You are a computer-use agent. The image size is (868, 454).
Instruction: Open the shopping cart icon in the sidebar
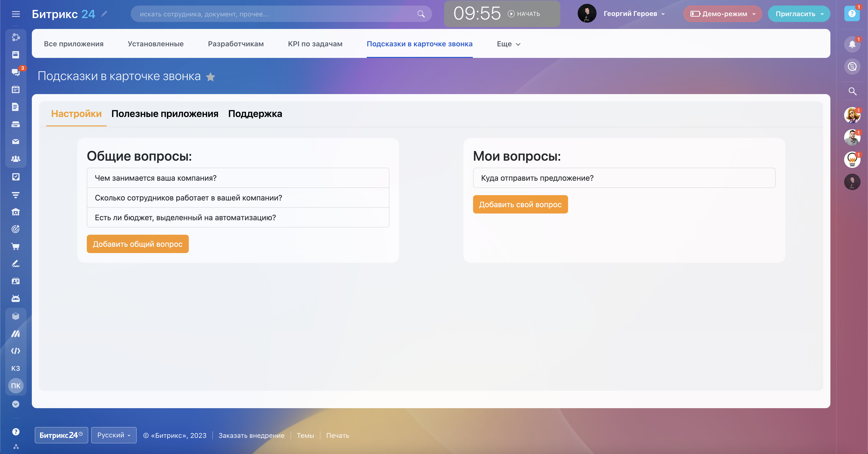15,246
